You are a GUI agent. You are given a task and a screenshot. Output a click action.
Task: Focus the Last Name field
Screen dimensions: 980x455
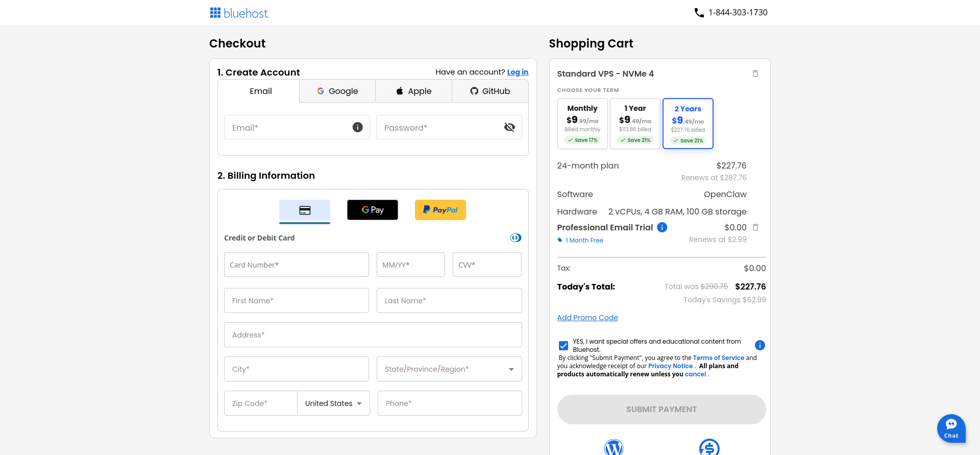click(449, 301)
